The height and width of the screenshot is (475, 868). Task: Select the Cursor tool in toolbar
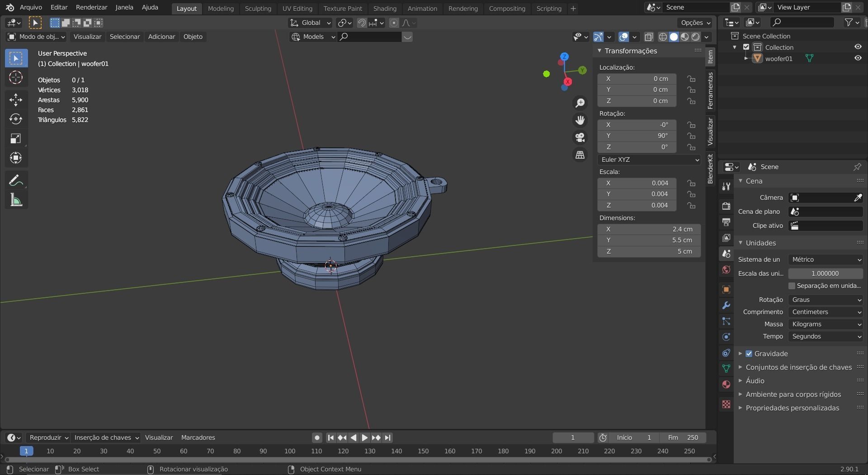(16, 78)
